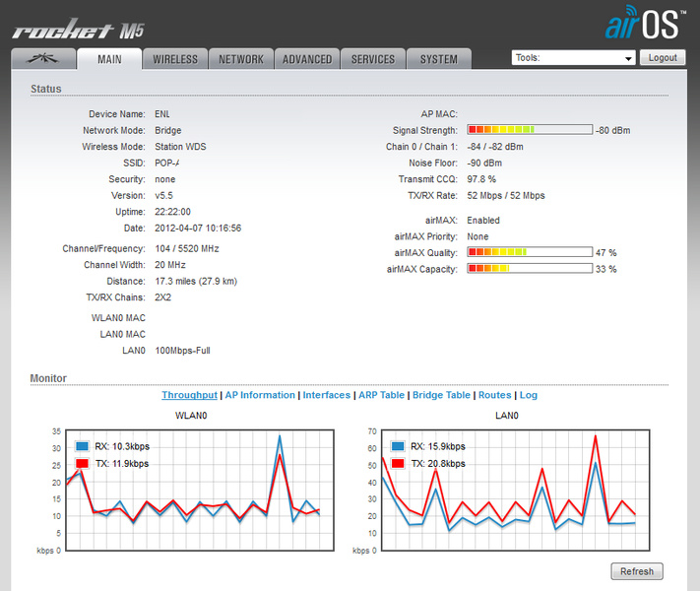
Task: Click the 'Monitor' section heading
Action: 48,378
